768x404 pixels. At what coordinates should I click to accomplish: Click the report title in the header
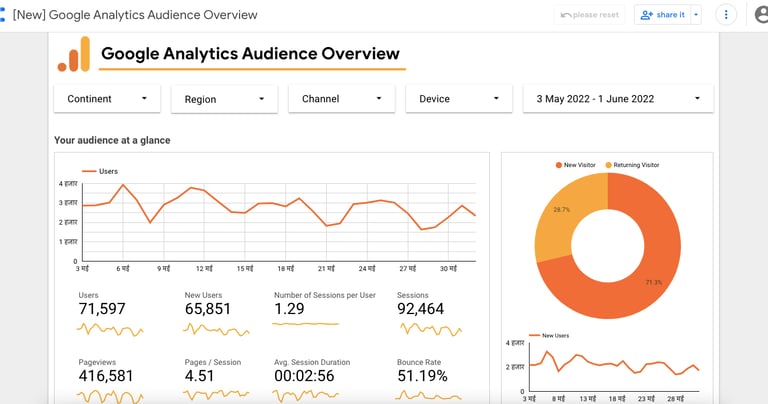pyautogui.click(x=135, y=15)
